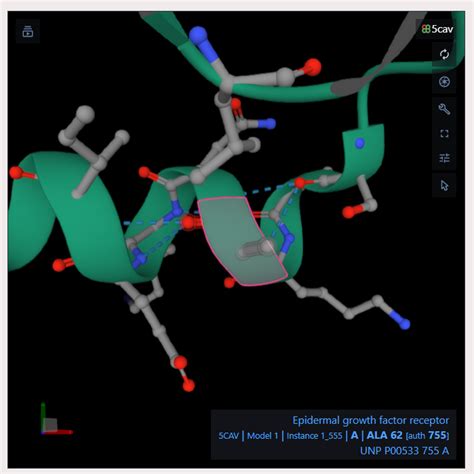474x474 pixels.
Task: Click the blue nitrogen atom of lysine side chain
Action: [404, 324]
